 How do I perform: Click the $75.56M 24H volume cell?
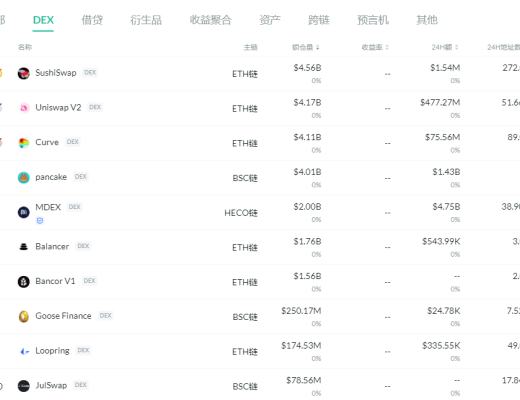[x=443, y=137]
